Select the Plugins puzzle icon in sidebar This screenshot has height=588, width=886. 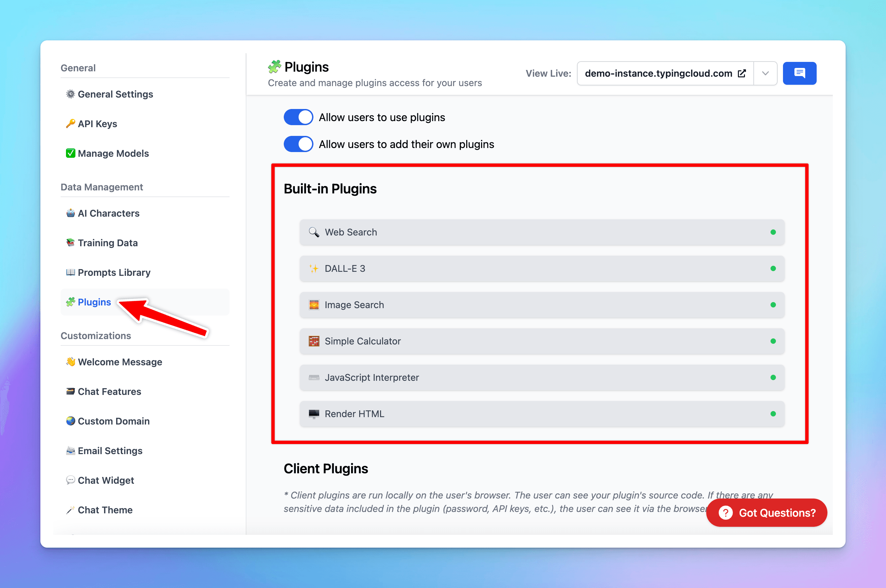[x=71, y=302]
